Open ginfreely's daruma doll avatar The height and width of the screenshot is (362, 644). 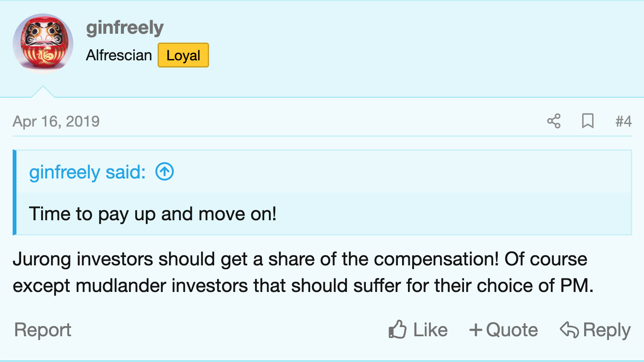click(x=43, y=44)
